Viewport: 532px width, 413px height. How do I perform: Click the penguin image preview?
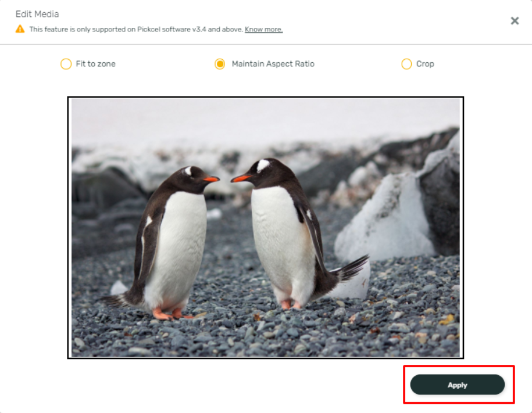pyautogui.click(x=265, y=228)
